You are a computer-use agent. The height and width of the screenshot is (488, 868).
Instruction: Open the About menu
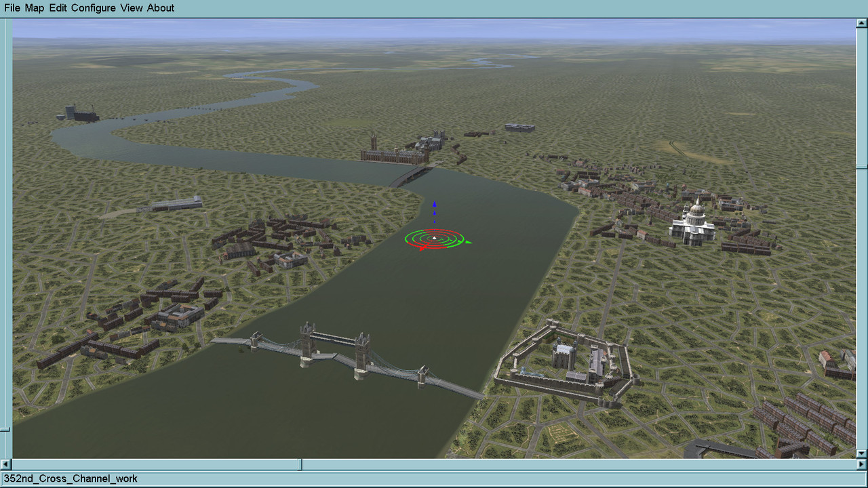click(x=161, y=8)
